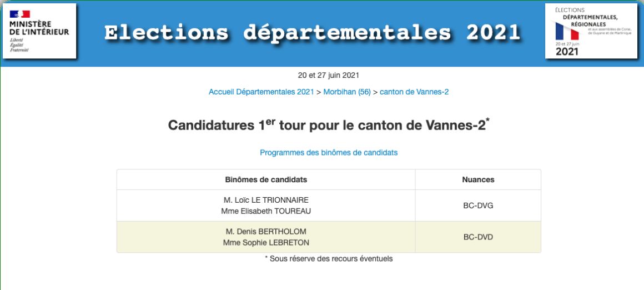Screen dimensions: 644x290
Task: Click the BC-DVD nuance cell
Action: point(478,237)
